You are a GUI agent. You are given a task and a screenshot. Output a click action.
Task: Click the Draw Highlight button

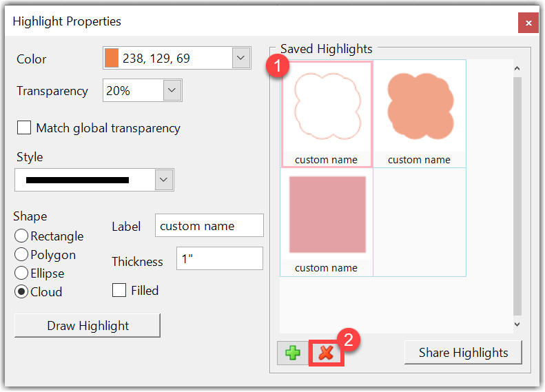click(88, 326)
